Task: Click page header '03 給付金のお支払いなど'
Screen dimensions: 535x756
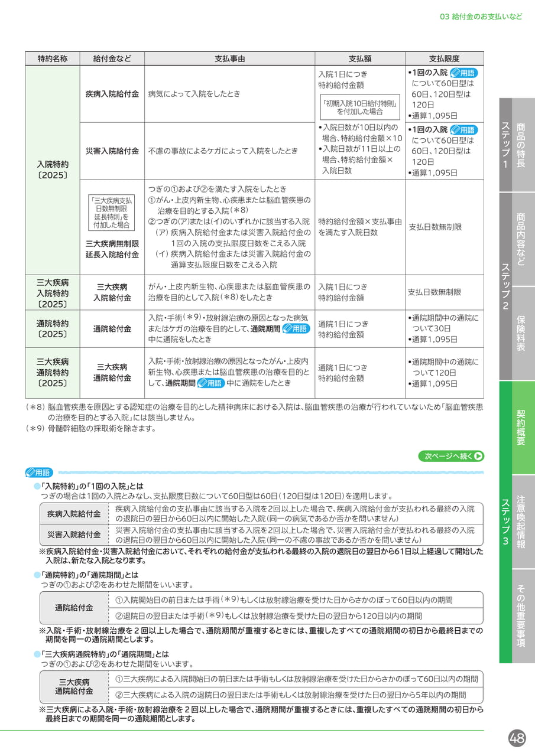Action: [x=481, y=17]
